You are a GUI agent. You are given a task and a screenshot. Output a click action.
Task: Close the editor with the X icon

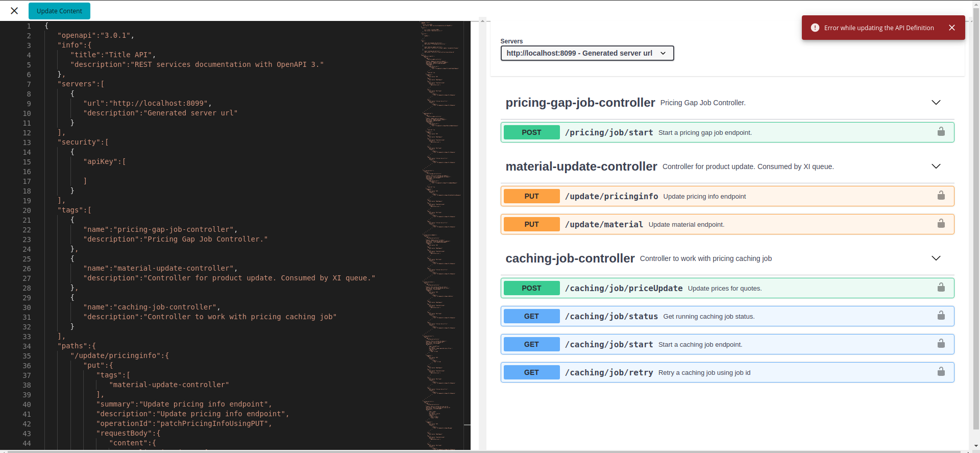coord(14,11)
